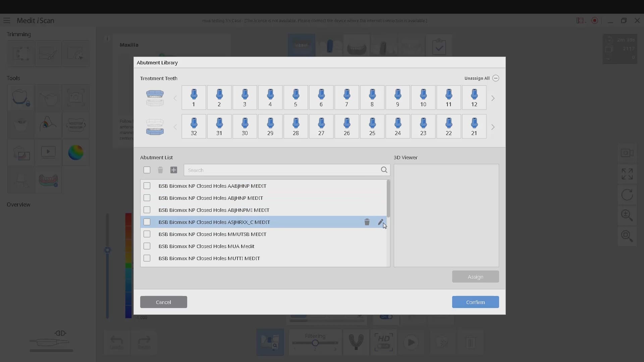The height and width of the screenshot is (362, 644).
Task: Select tooth 4 abutment icon
Action: coord(270,98)
